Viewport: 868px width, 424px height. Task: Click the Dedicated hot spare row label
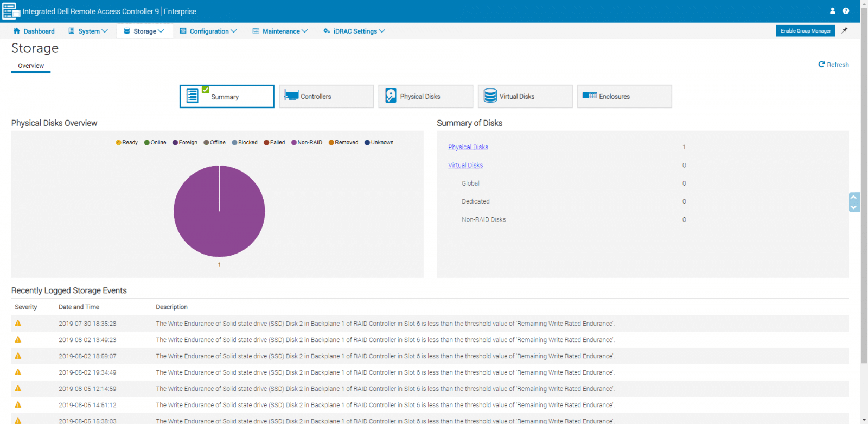point(476,201)
